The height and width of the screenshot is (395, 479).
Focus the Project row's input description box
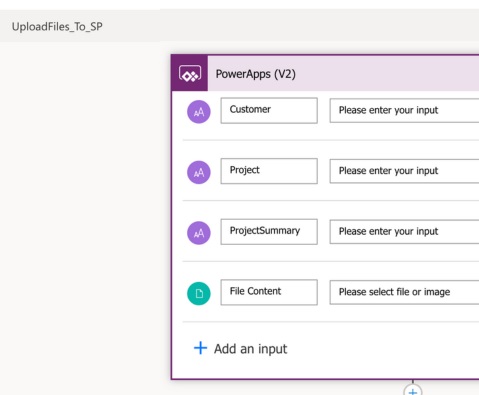click(404, 171)
